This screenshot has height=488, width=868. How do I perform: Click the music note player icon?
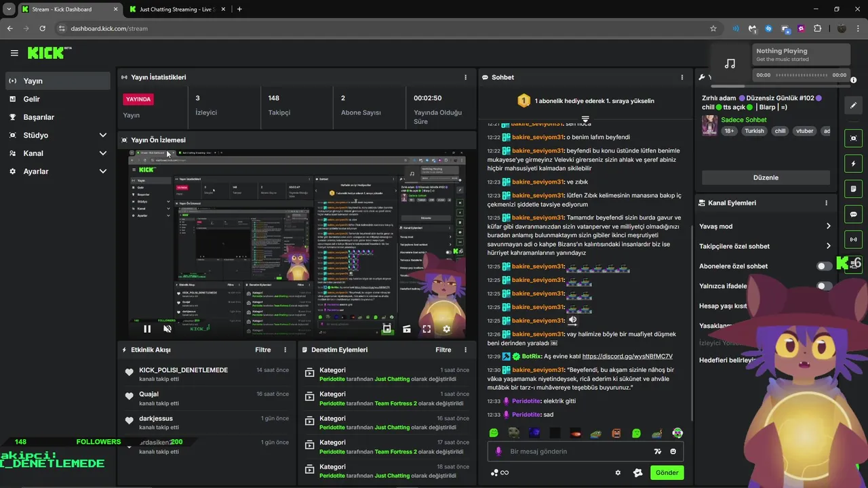[x=730, y=64]
